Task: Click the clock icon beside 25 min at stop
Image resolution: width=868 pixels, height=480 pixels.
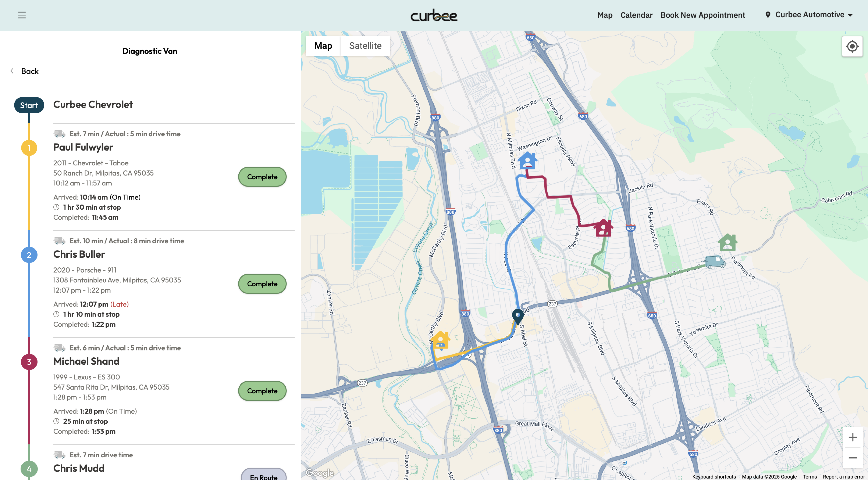Action: coord(56,421)
